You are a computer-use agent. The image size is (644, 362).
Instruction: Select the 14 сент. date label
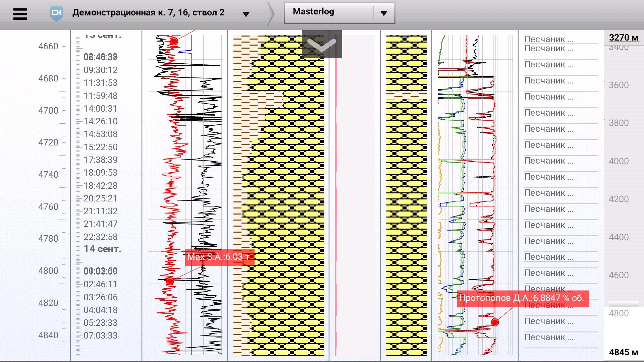pos(102,249)
